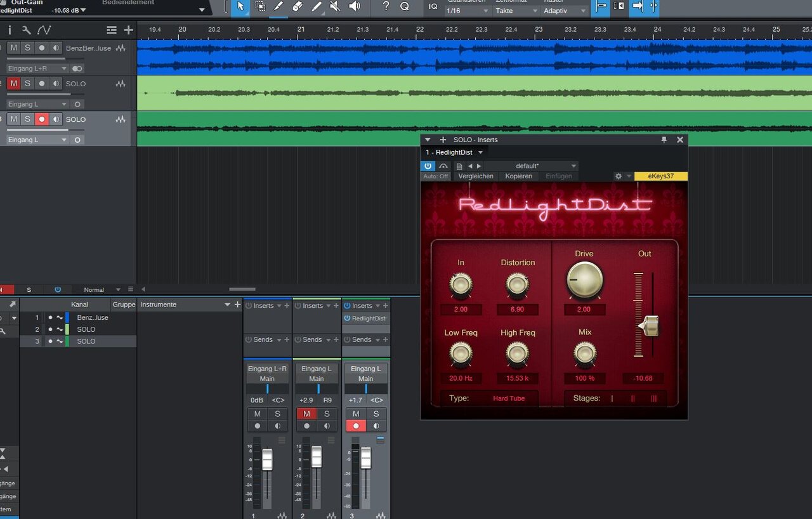
Task: Select the Eraser tool
Action: (x=298, y=7)
